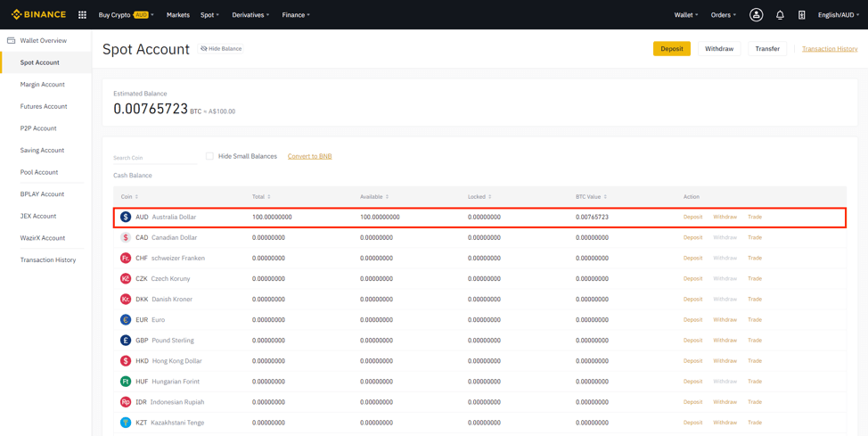Click Trade in the KZT row
The height and width of the screenshot is (436, 868).
point(755,422)
